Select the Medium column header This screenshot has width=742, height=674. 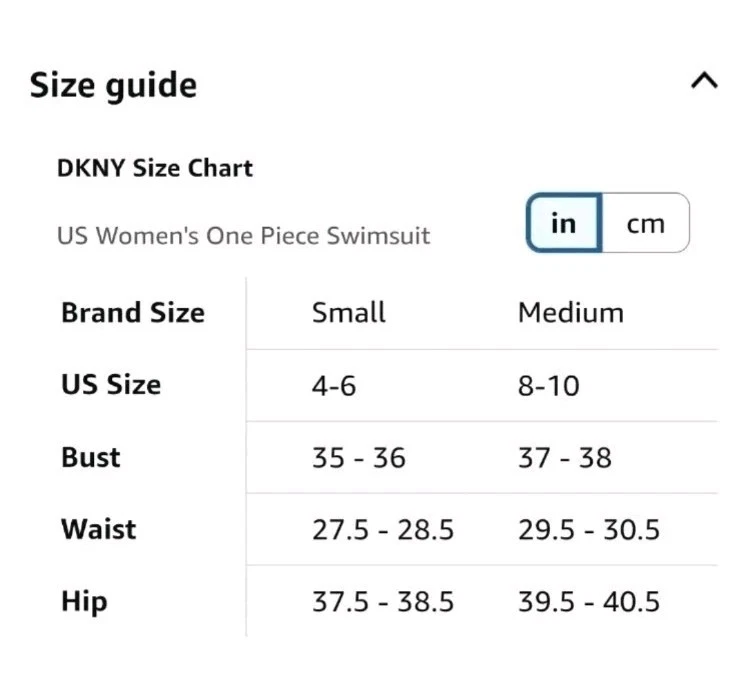click(570, 313)
